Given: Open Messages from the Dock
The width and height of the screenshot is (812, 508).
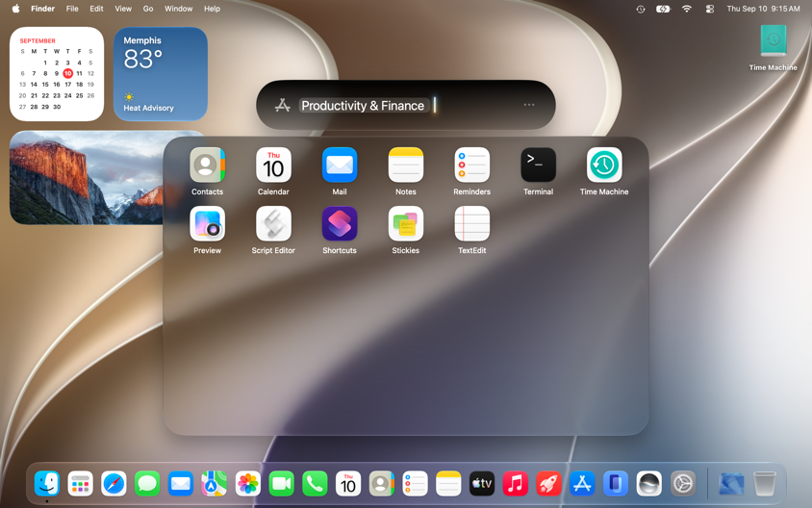Looking at the screenshot, I should coord(147,484).
